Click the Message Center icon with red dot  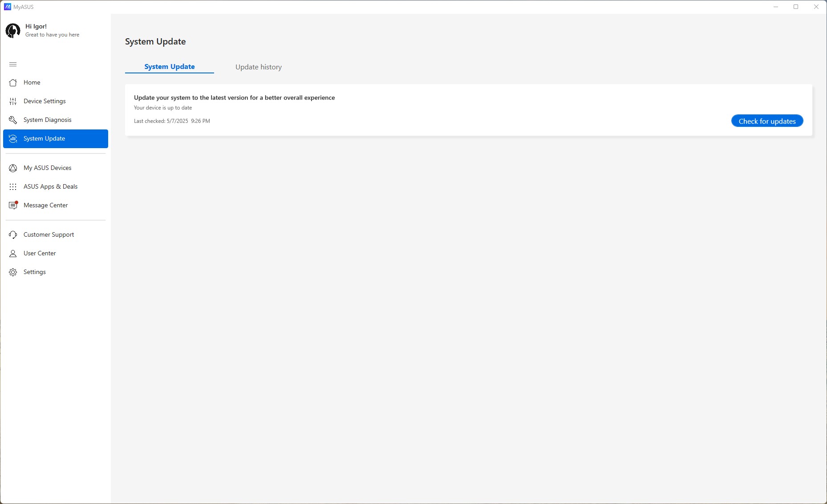tap(13, 205)
